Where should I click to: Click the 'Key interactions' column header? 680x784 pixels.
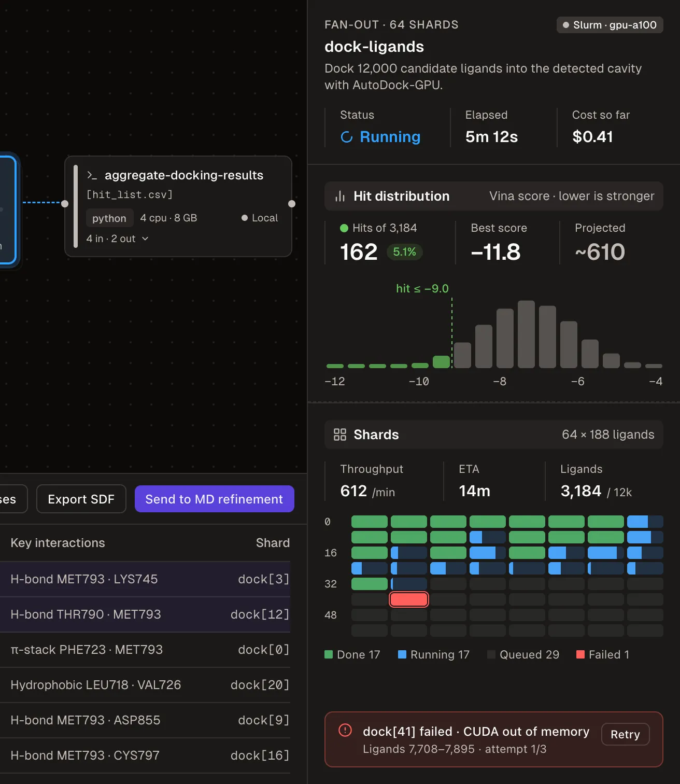click(58, 543)
